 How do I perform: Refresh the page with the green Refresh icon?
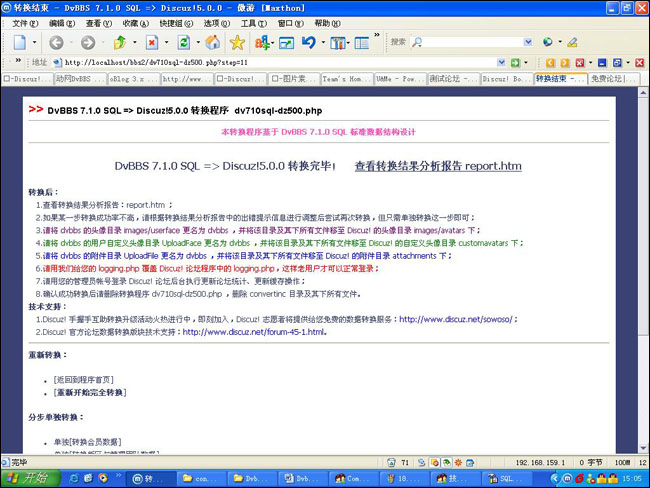184,42
